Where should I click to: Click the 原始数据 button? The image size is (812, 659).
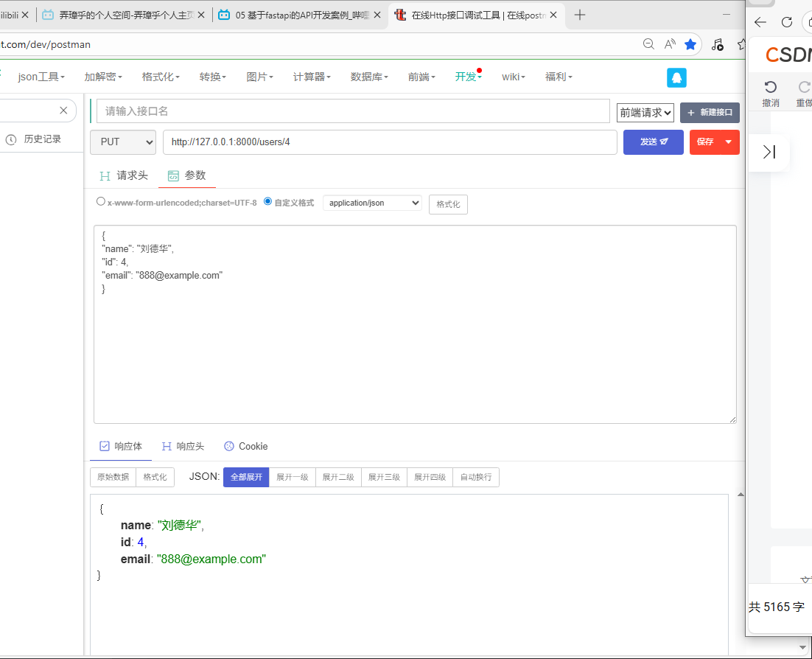(x=113, y=477)
